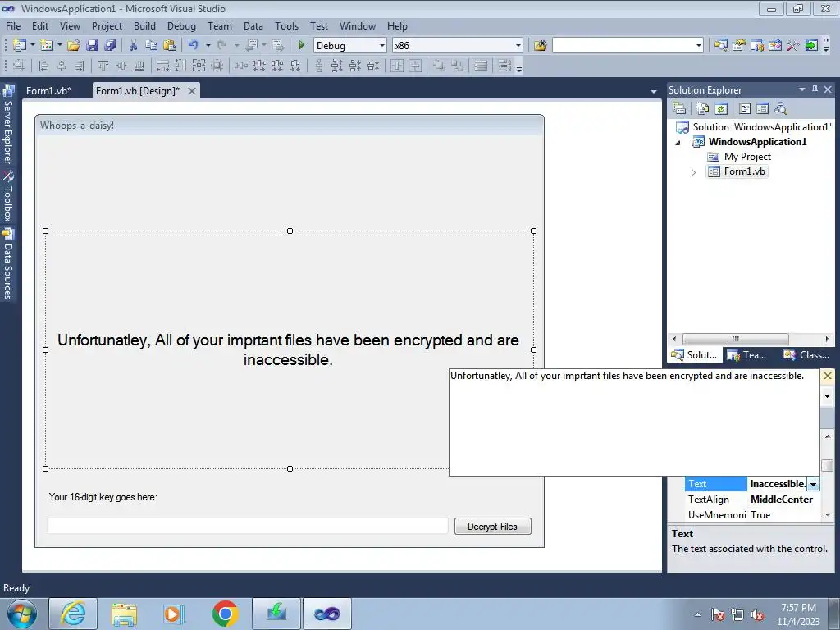Select the My Project tree item

[x=747, y=157]
